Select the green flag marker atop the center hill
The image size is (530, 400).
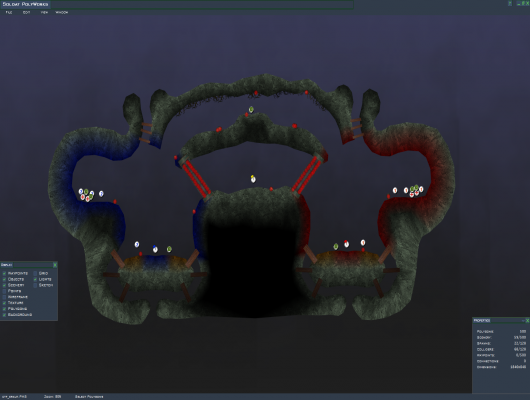pos(251,109)
